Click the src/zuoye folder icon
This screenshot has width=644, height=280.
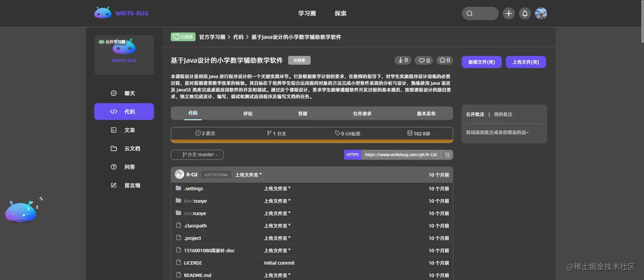pyautogui.click(x=178, y=213)
